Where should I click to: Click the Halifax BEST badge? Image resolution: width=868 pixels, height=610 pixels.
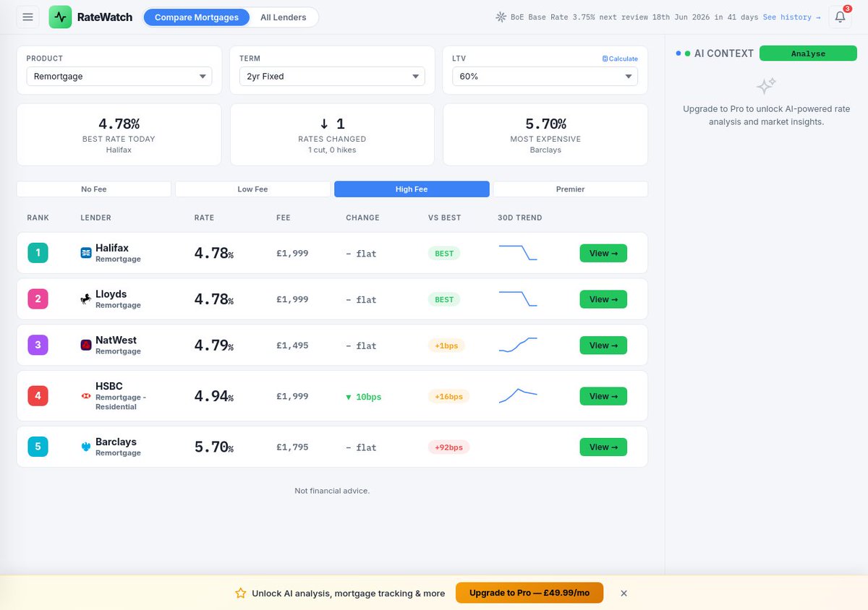[444, 253]
